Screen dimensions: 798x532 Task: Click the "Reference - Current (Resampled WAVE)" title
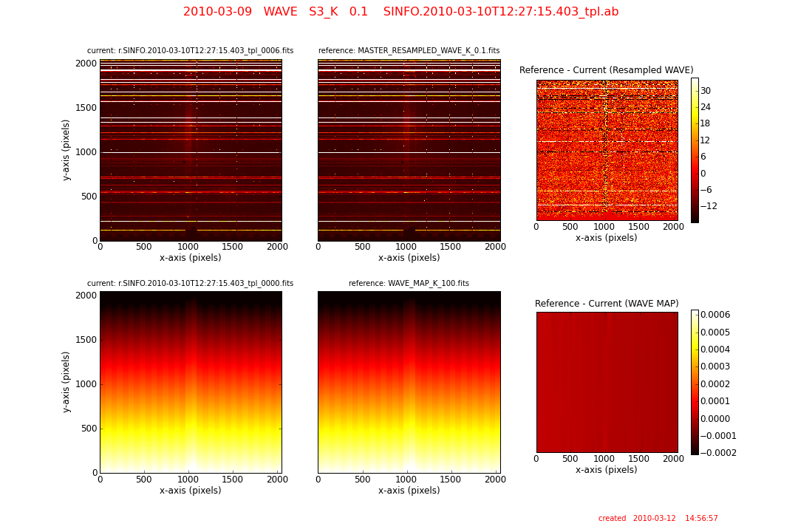[606, 70]
